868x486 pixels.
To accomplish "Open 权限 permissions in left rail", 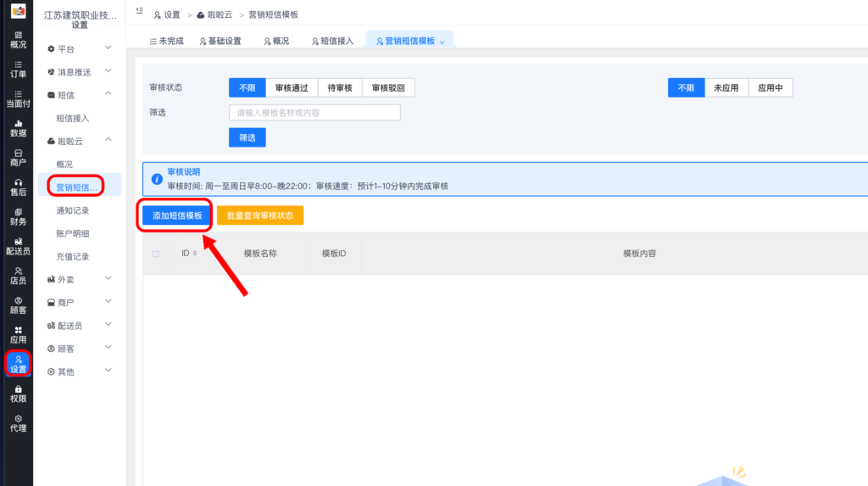I will [19, 394].
